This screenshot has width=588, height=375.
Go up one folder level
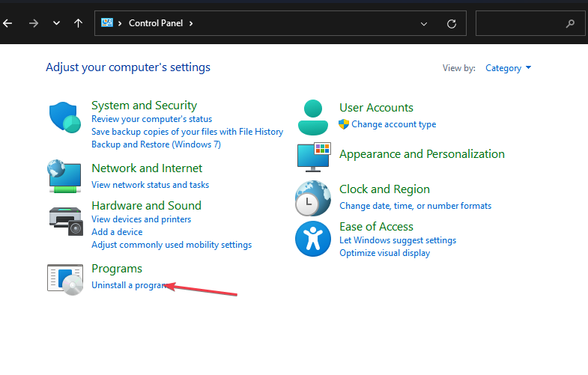pos(78,23)
